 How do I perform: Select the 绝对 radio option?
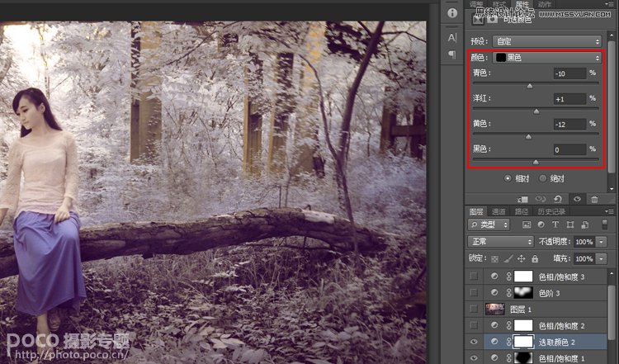point(542,177)
